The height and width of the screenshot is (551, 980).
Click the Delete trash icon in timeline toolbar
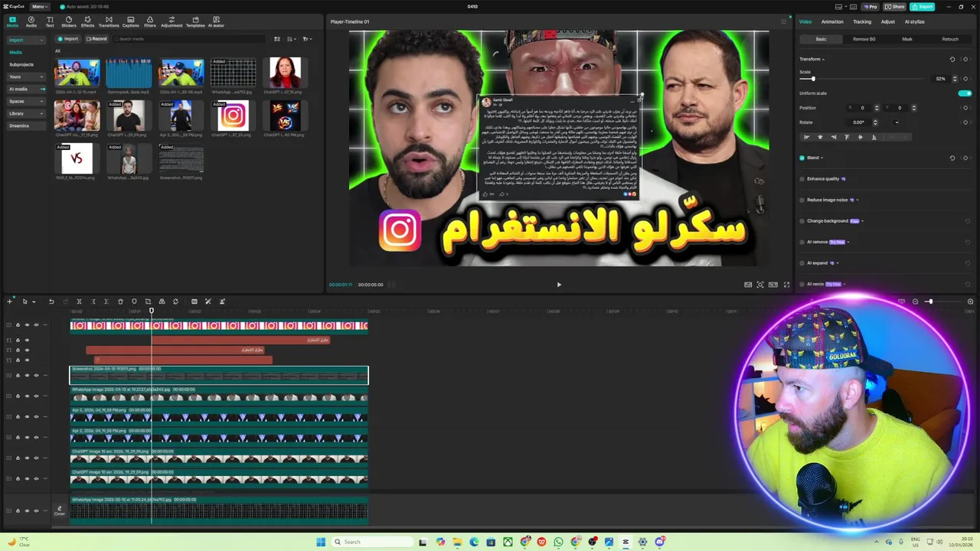120,302
